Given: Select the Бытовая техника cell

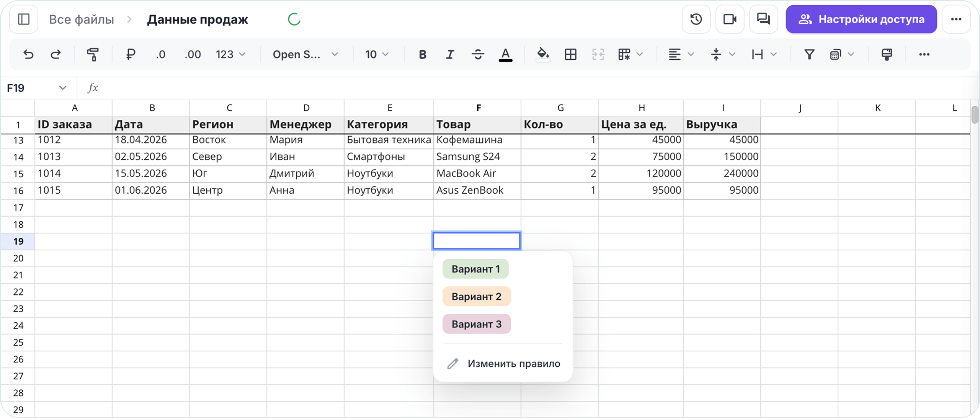Looking at the screenshot, I should tap(389, 140).
